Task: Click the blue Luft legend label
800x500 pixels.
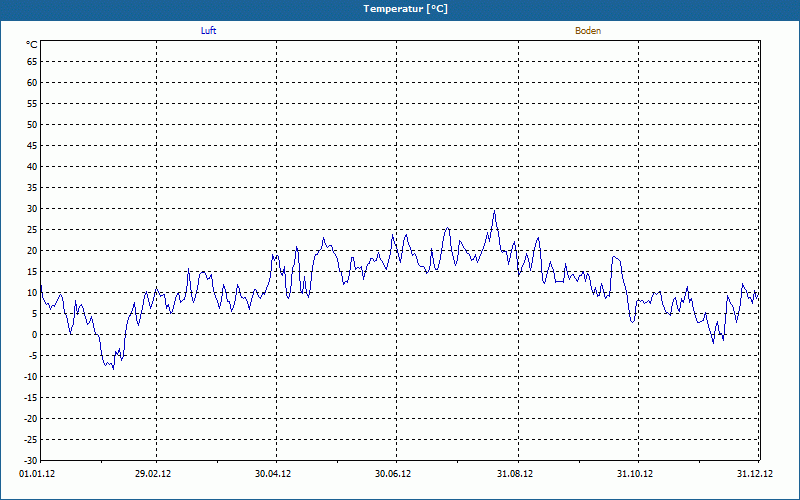Action: click(x=208, y=31)
